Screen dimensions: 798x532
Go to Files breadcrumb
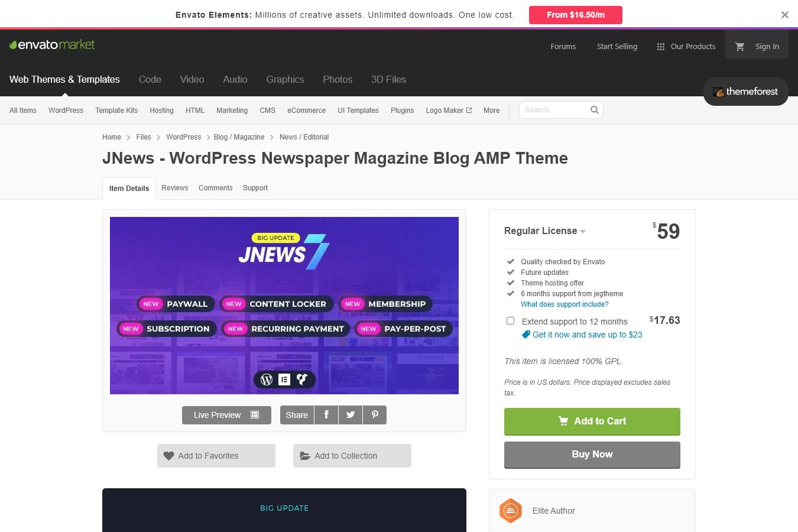(144, 137)
